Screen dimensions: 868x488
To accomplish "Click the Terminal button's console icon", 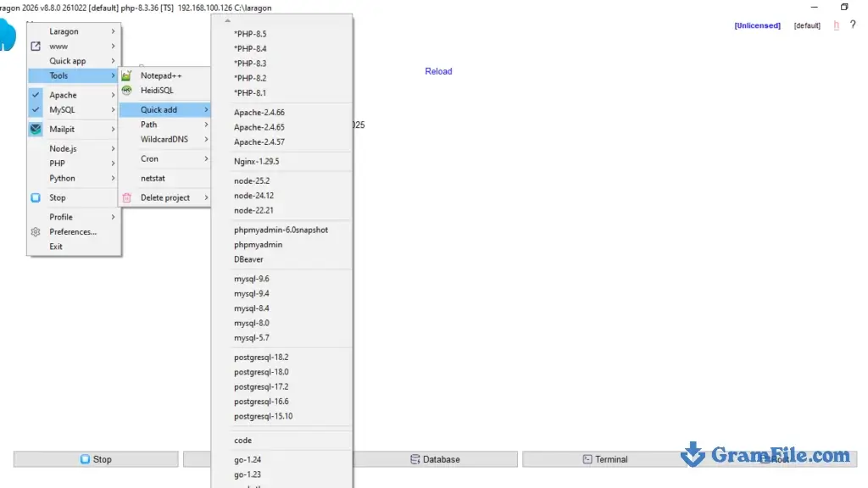I will 587,459.
